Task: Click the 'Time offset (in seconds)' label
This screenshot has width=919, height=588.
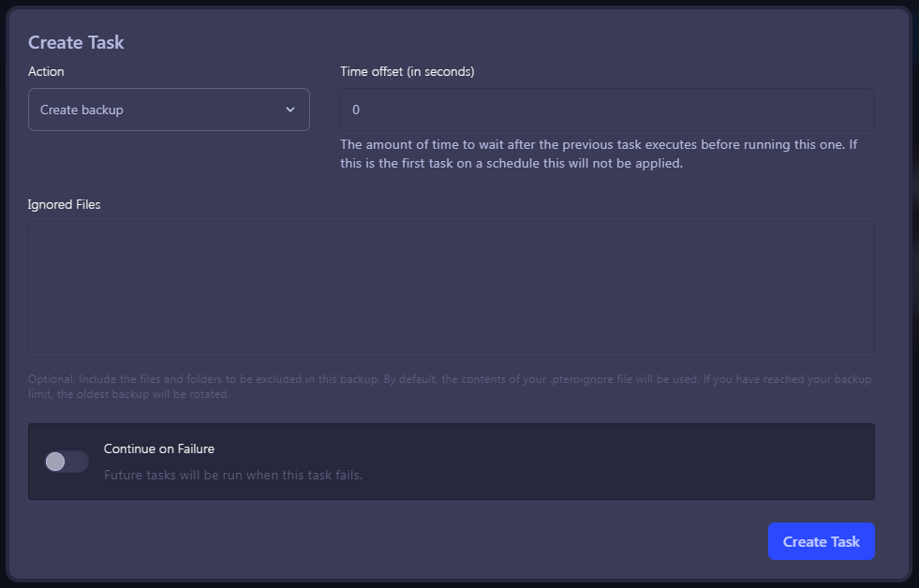Action: coord(407,71)
